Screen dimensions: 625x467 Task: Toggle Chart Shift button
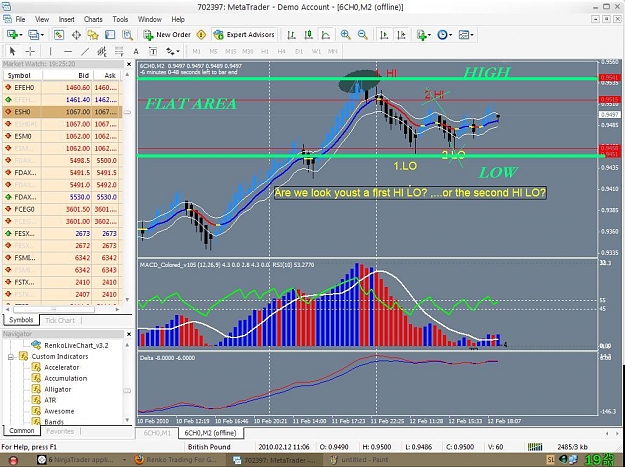point(401,35)
